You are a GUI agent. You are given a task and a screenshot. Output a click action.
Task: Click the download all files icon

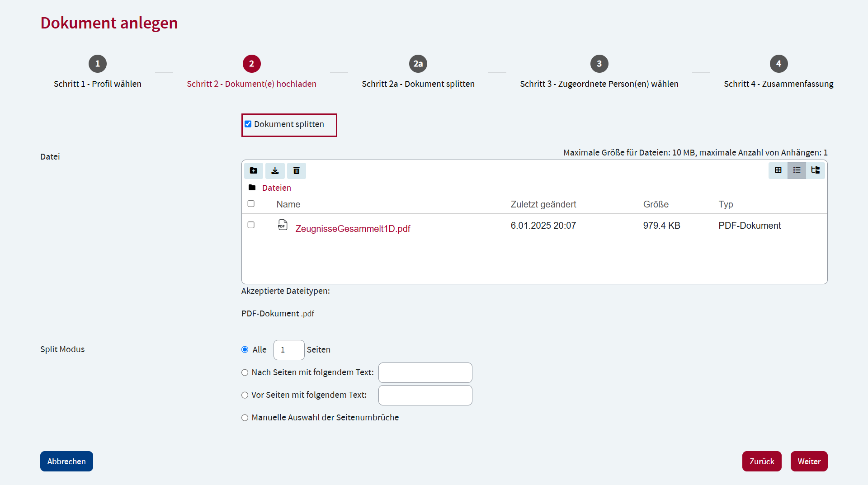[x=275, y=170]
